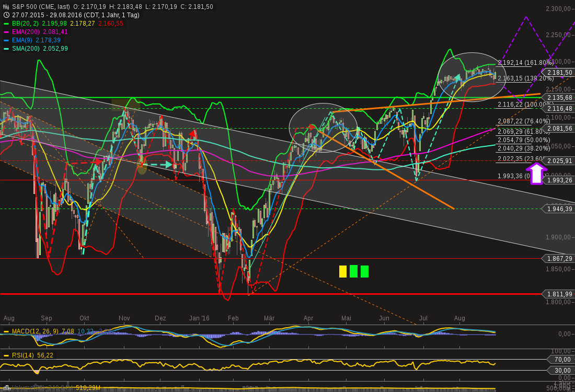Select the purple up-arrow drawing near 1.993

pyautogui.click(x=536, y=174)
